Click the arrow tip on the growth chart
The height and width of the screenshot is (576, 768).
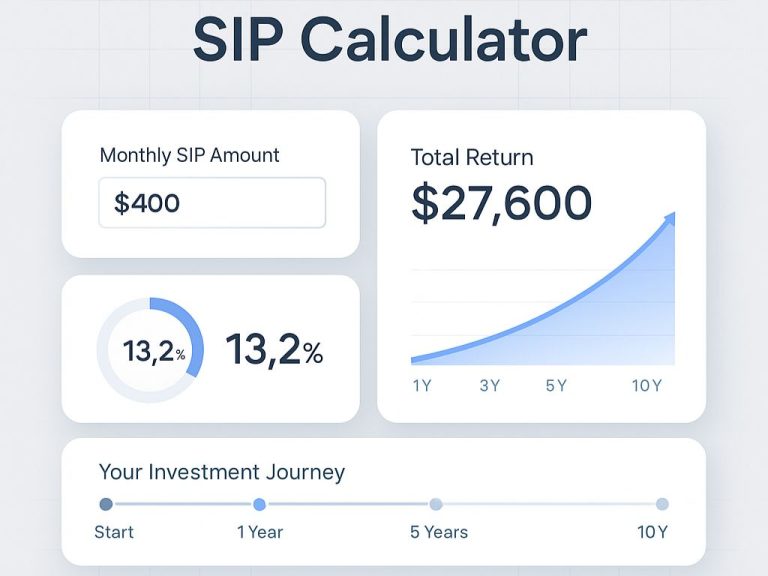coord(670,218)
